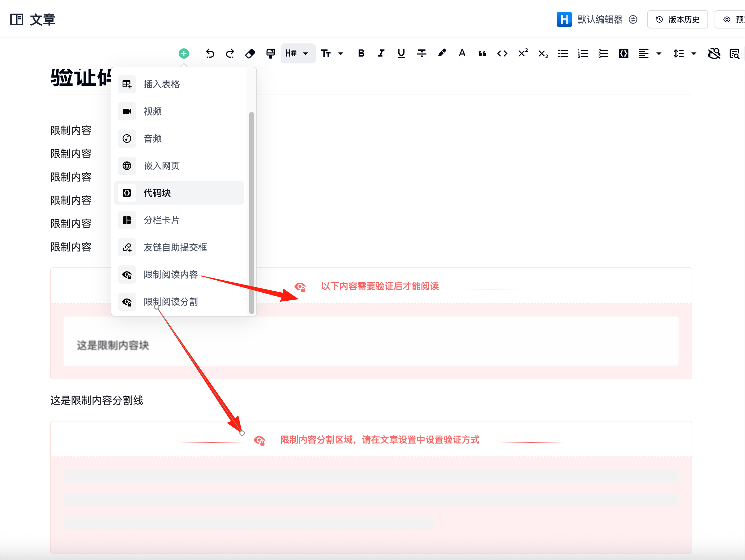Open 版本历史 panel
The width and height of the screenshot is (745, 560).
point(677,19)
